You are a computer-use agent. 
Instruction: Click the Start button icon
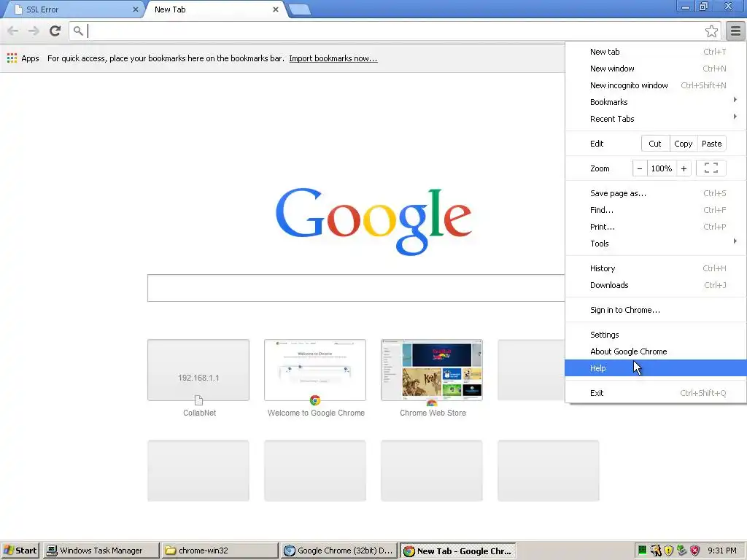20,551
